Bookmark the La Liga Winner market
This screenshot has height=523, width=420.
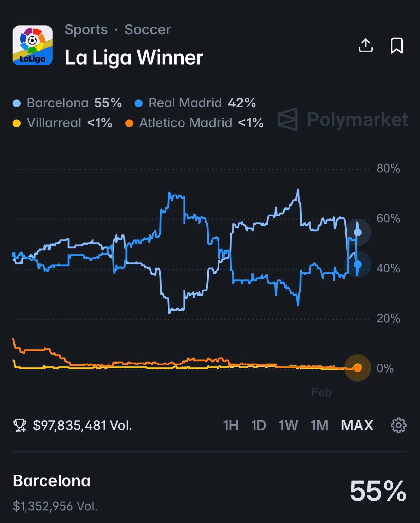tap(396, 46)
